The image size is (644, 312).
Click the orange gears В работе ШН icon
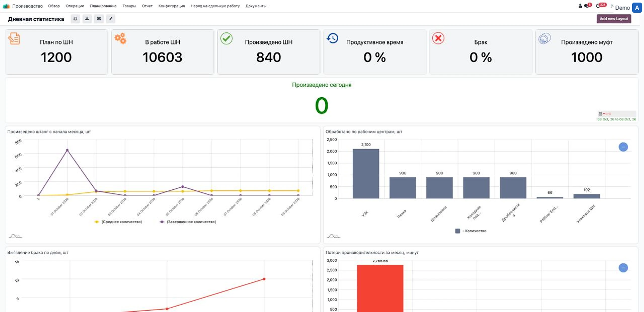click(x=120, y=38)
